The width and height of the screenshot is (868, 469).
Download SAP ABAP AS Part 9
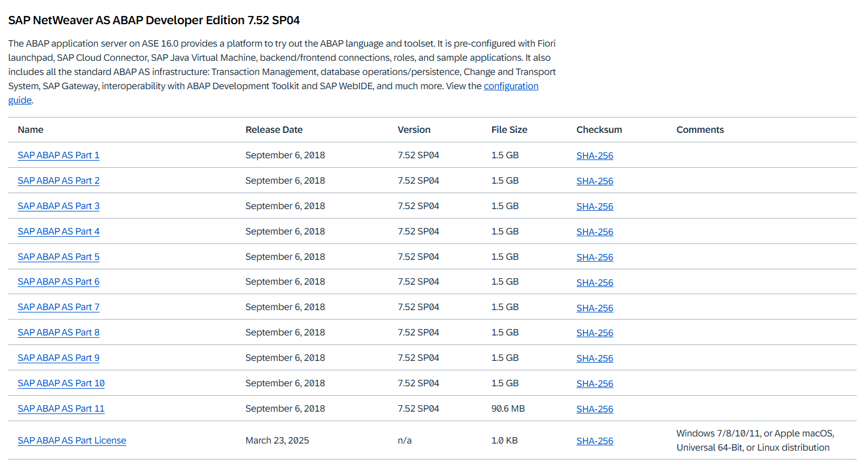point(58,358)
